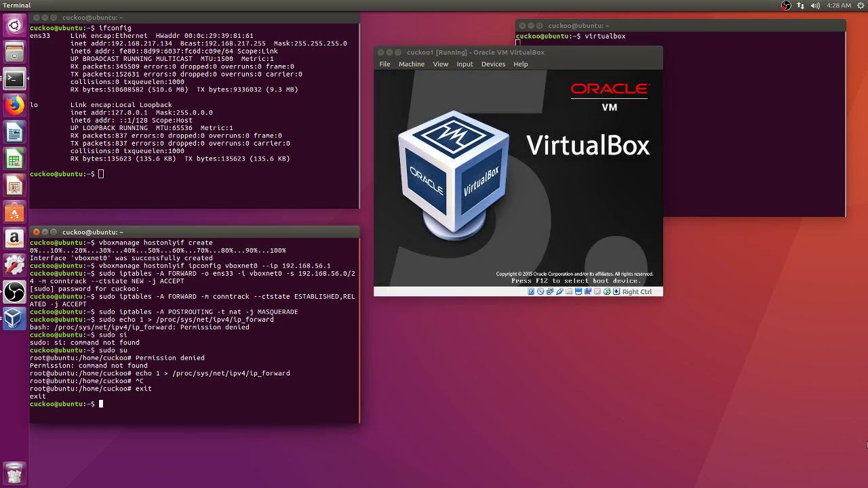Image resolution: width=868 pixels, height=488 pixels.
Task: Click the VM features status icon
Action: (597, 291)
